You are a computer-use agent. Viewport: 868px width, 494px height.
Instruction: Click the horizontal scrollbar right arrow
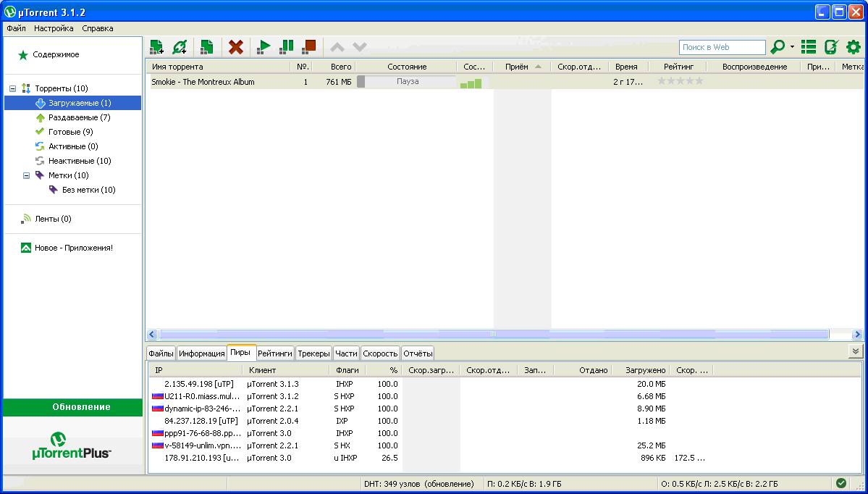point(857,335)
